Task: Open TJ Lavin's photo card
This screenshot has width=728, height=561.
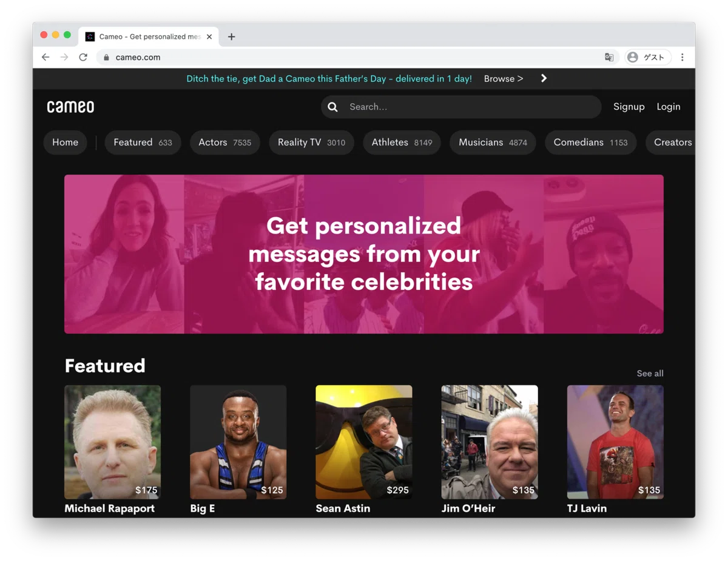Action: [x=615, y=442]
